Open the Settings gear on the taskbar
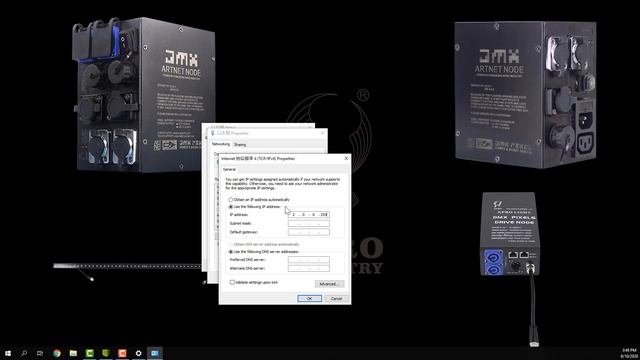 point(138,353)
